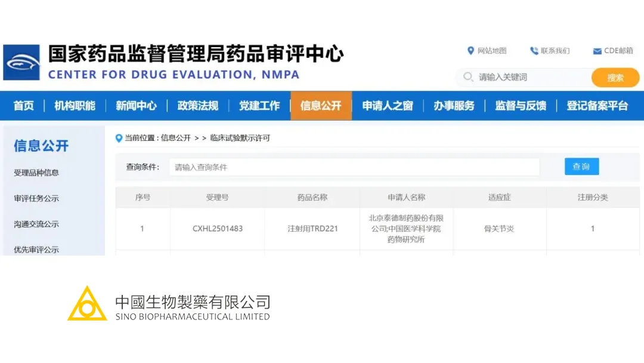Open the 申请人之窗 menu

388,106
